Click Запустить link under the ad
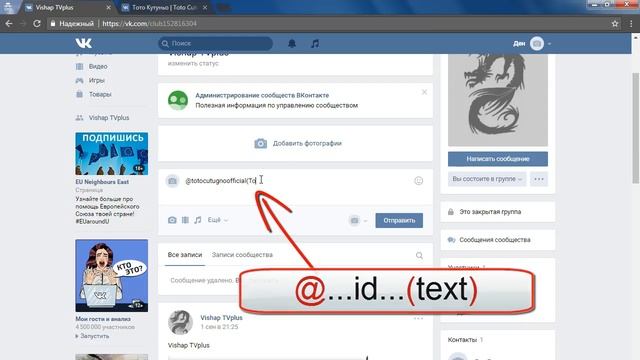Screen dimensions: 640x360 94,336
